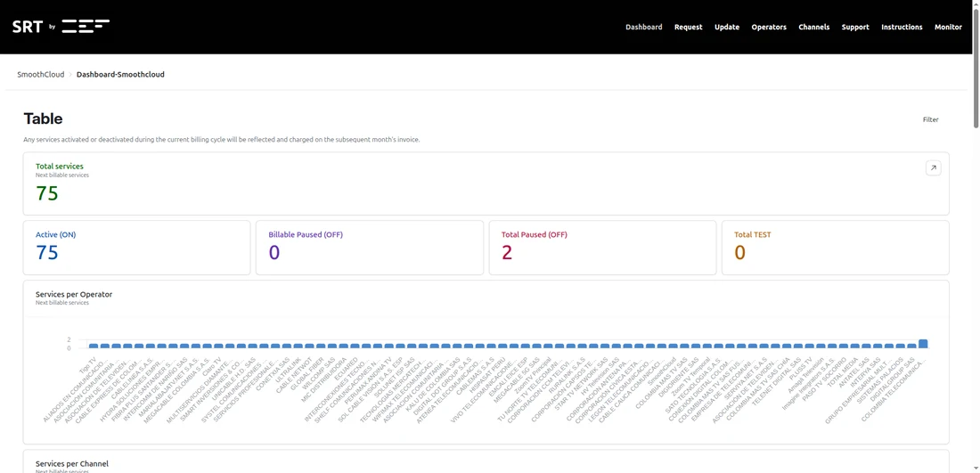Click the Tigo TV axis label

88,365
